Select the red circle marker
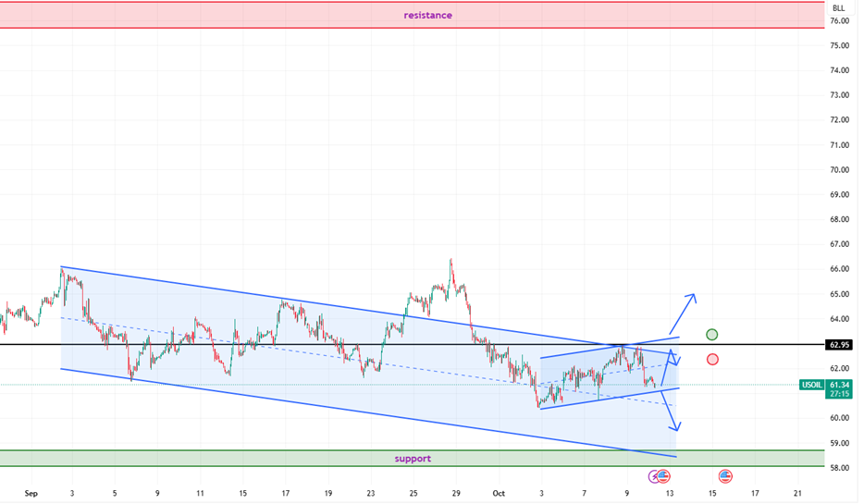864x504 pixels. point(712,359)
